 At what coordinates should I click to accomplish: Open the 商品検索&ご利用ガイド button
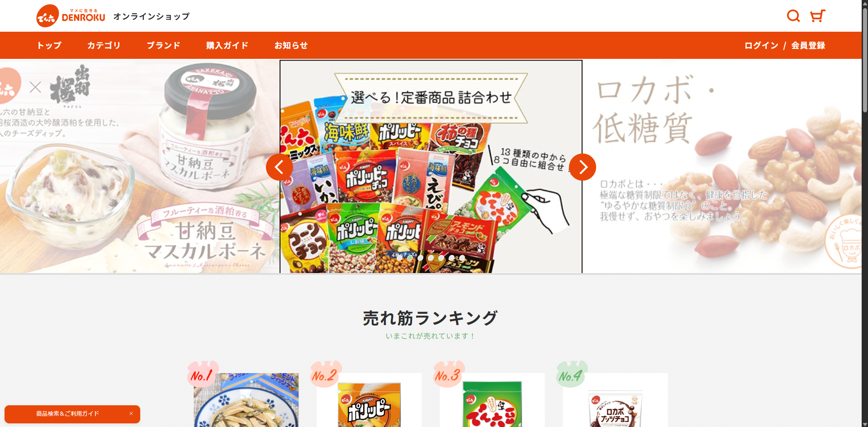point(68,414)
